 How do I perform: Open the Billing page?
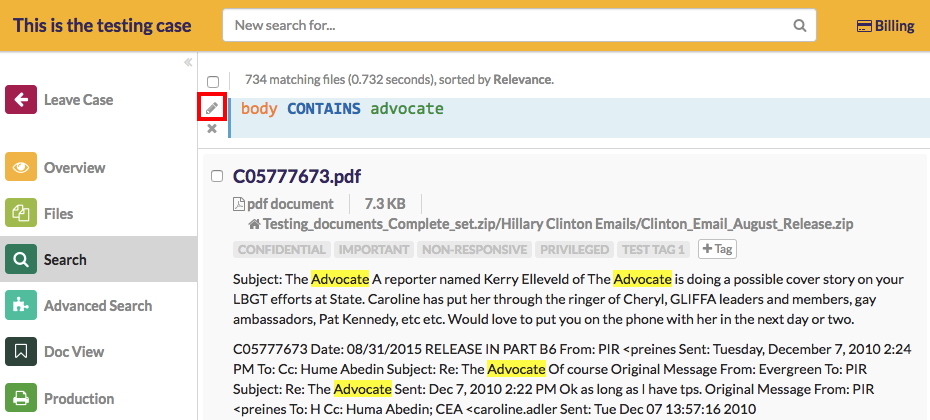point(885,26)
